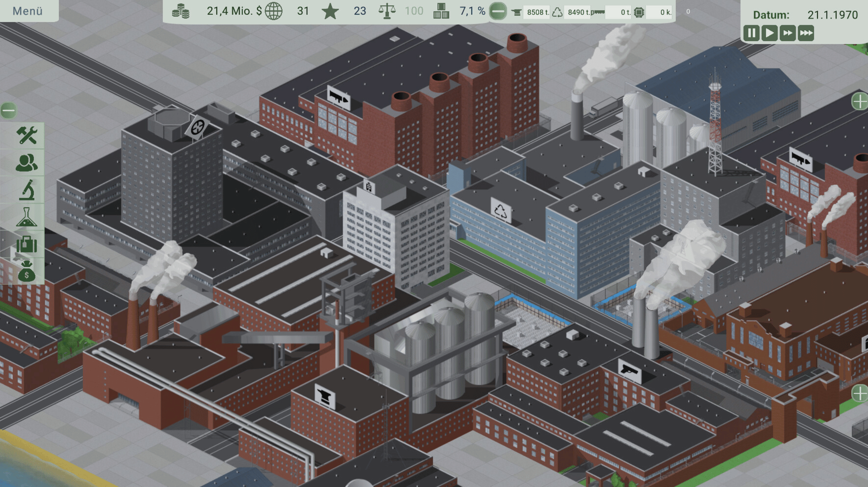This screenshot has height=487, width=868.
Task: Click the globe icon in top bar
Action: click(274, 11)
